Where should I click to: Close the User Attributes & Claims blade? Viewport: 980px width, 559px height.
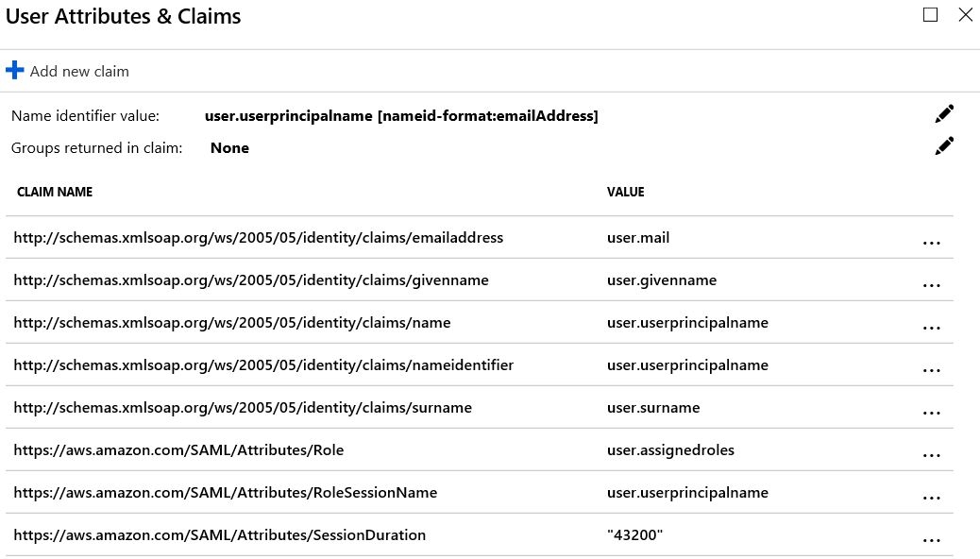(965, 14)
